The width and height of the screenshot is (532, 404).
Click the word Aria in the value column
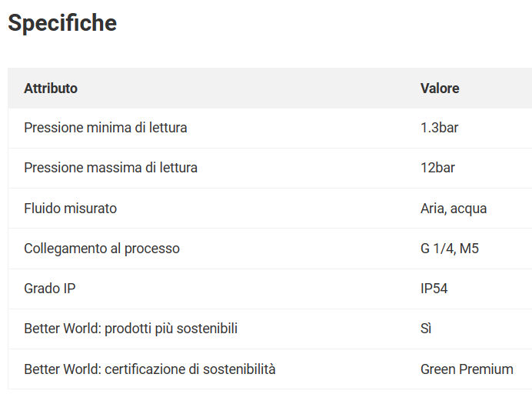434,209
